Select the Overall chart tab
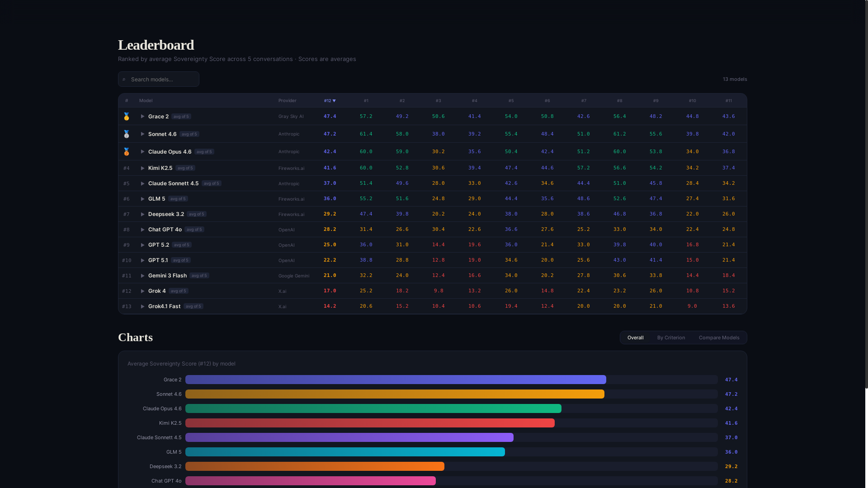 click(x=635, y=338)
